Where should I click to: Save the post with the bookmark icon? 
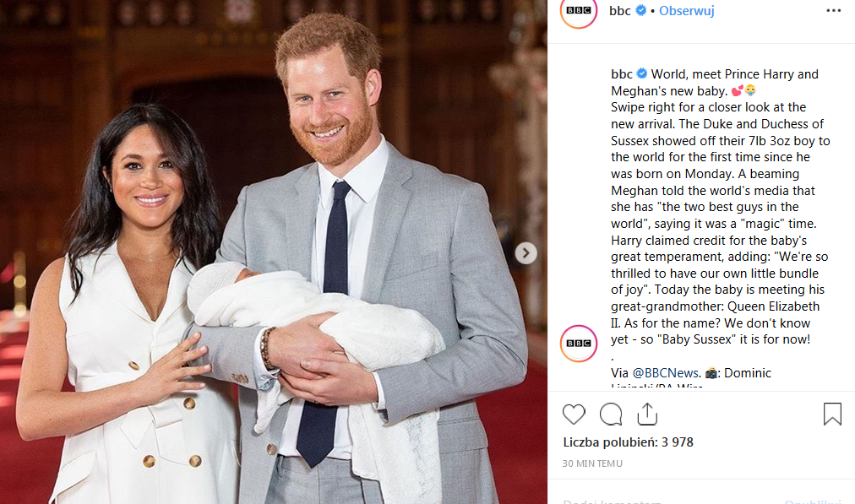point(832,415)
